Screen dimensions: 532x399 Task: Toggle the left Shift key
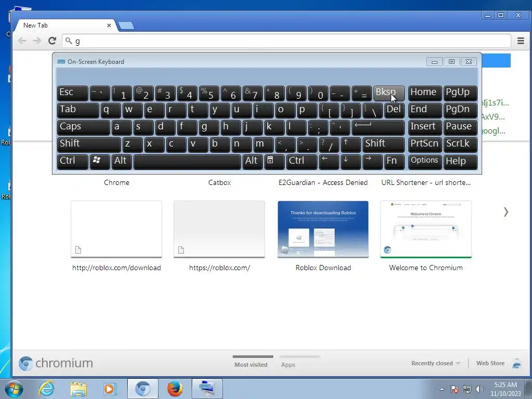point(89,144)
